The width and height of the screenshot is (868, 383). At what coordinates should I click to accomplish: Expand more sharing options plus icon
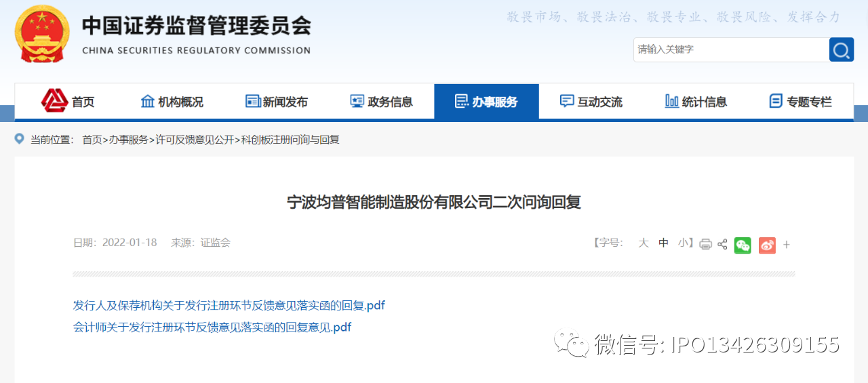pos(787,245)
